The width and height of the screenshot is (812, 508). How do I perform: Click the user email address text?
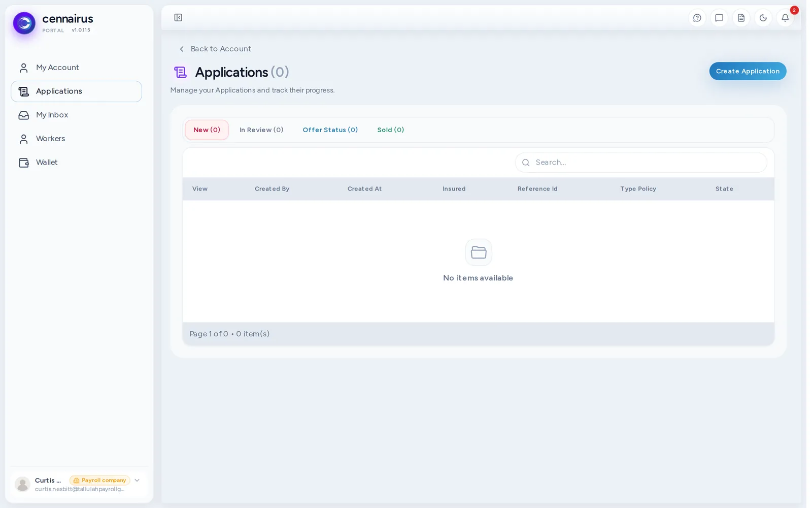pos(80,489)
